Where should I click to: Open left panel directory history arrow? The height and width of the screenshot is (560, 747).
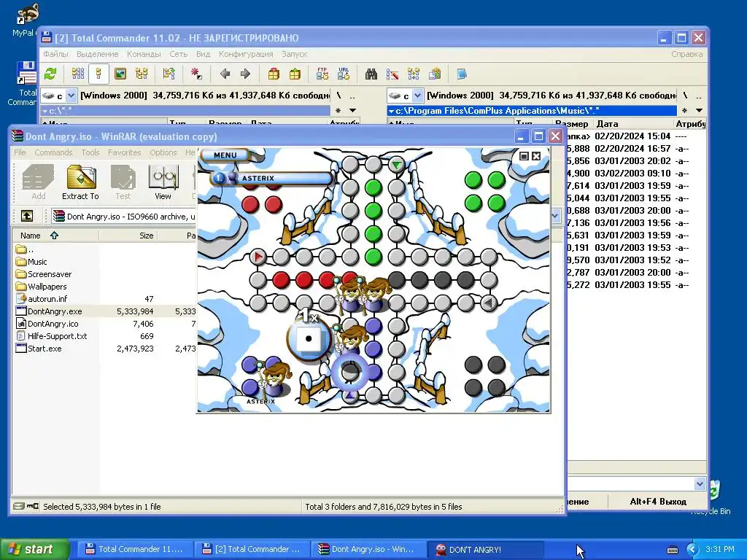[x=352, y=111]
